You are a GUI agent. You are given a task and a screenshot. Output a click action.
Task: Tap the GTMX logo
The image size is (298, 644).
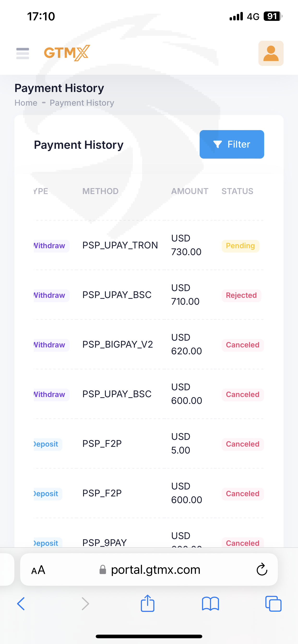tap(67, 53)
